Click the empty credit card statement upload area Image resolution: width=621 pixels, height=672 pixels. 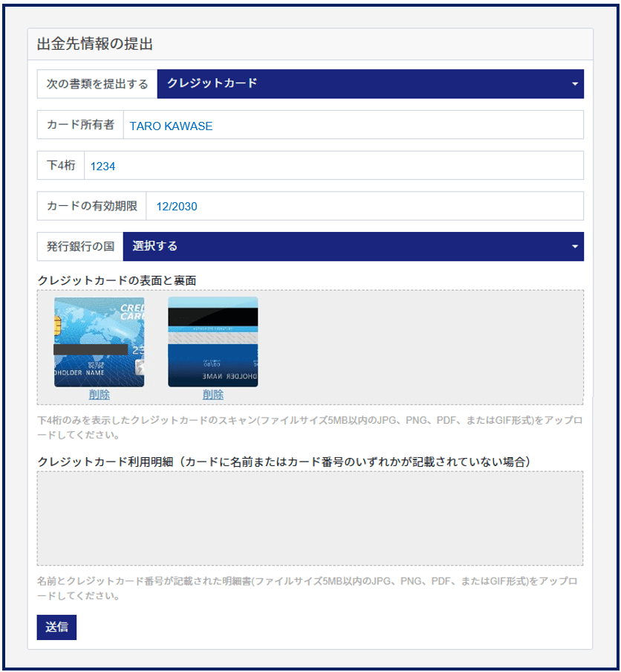310,517
